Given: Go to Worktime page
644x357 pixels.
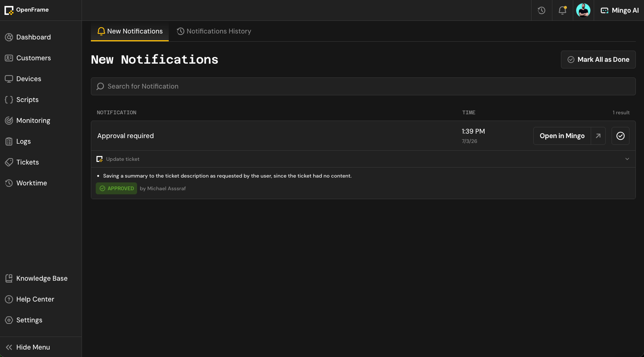Looking at the screenshot, I should coord(41,183).
